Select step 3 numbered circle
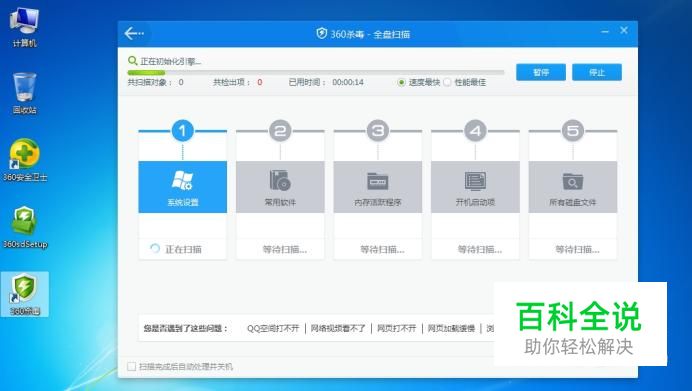 pyautogui.click(x=378, y=131)
